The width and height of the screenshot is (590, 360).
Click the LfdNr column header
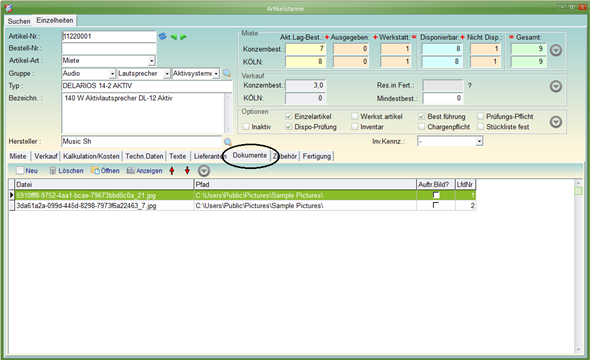pos(465,184)
